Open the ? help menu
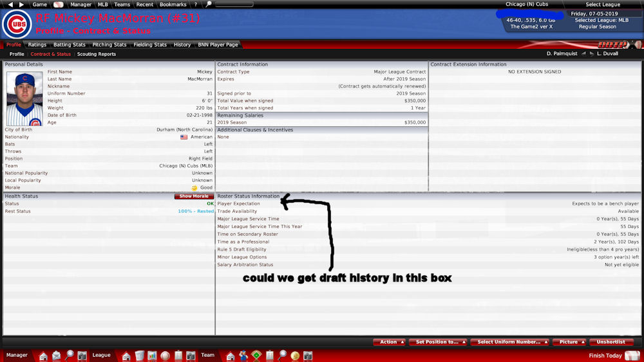Screen dimensions: 644x362 point(196,5)
